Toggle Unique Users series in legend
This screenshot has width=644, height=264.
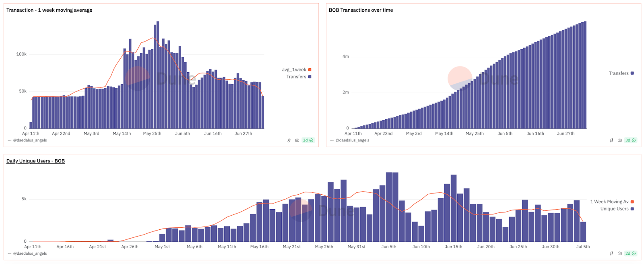(x=614, y=209)
